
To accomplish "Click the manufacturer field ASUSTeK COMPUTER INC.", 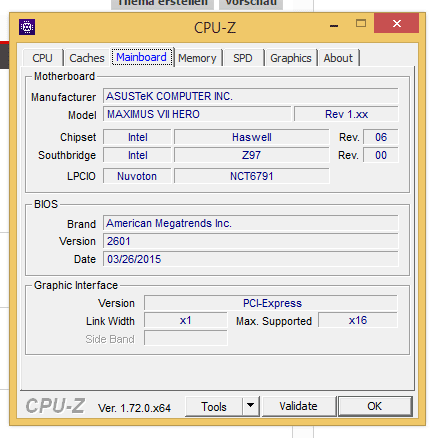I will pos(251,96).
